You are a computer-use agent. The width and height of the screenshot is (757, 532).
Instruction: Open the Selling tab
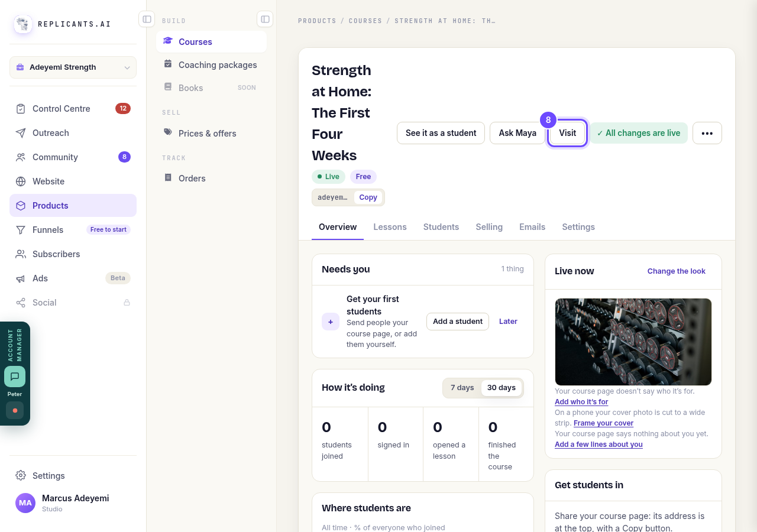click(x=489, y=227)
